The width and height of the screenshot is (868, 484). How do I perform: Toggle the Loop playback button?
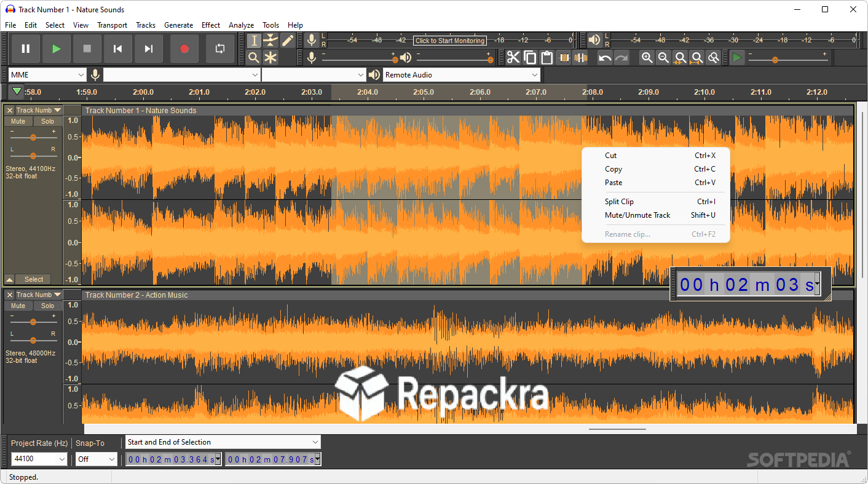coord(220,49)
